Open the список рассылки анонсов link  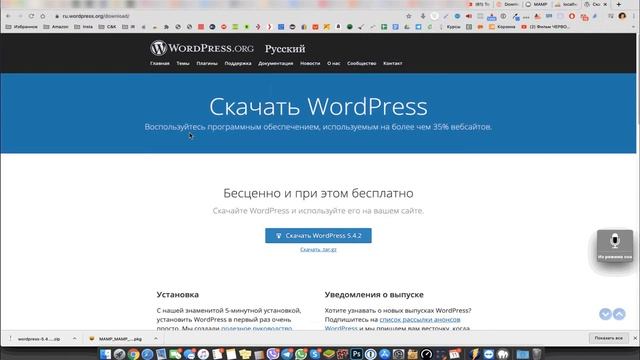coord(420,319)
